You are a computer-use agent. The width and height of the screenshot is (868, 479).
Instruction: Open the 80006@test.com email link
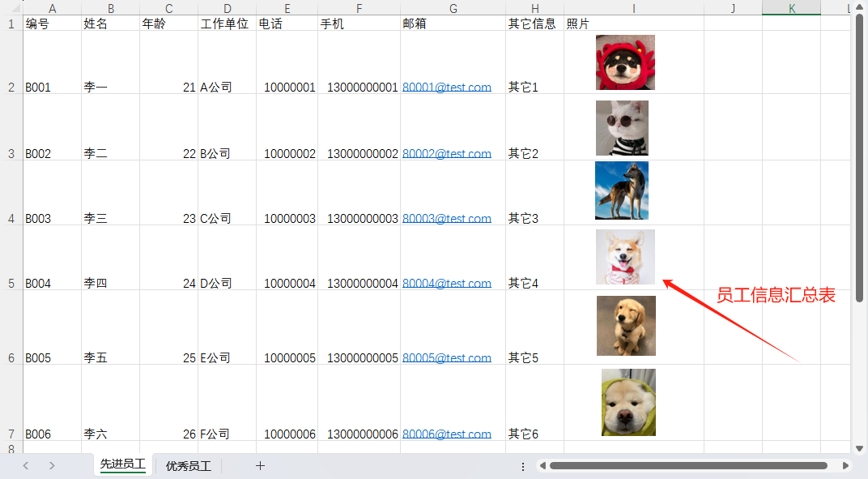[x=446, y=434]
